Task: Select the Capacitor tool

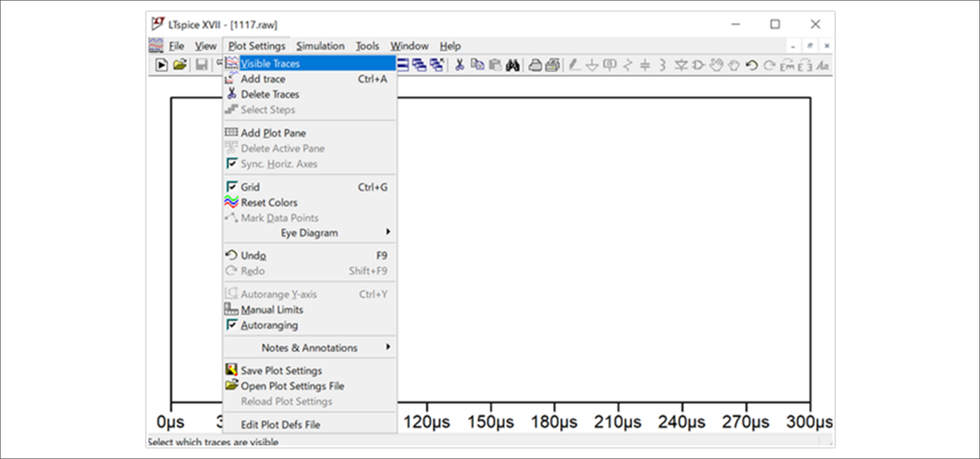Action: pos(645,65)
